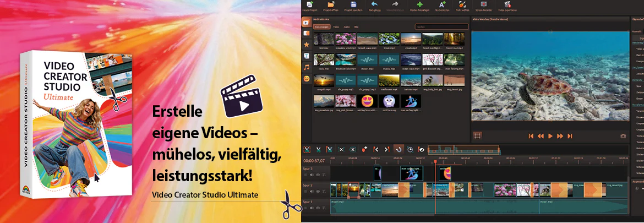644x223 pixels.
Task: Create text with the Text erstellen icon
Action: (x=443, y=6)
